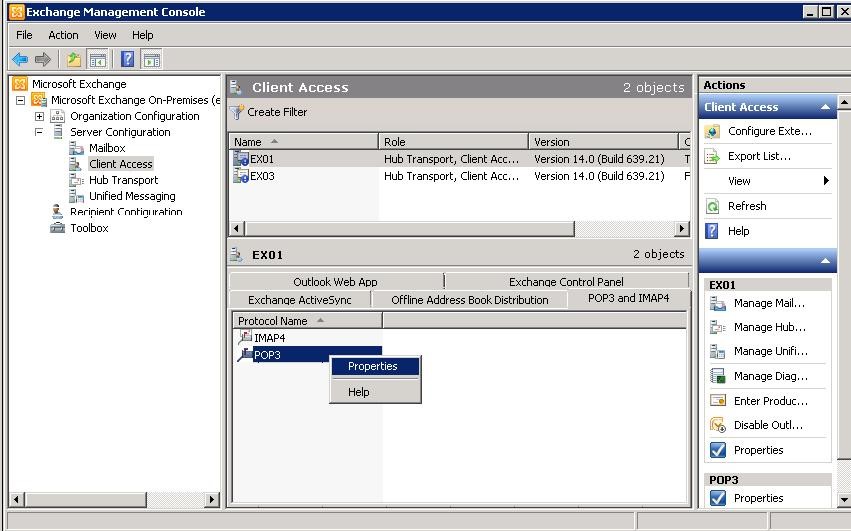Sort by the Name column header

(303, 142)
